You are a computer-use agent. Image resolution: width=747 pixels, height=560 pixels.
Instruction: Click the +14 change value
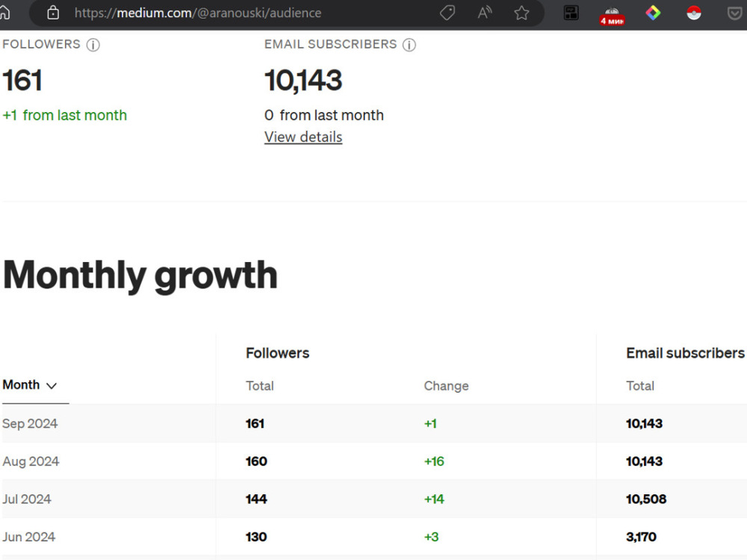[434, 499]
